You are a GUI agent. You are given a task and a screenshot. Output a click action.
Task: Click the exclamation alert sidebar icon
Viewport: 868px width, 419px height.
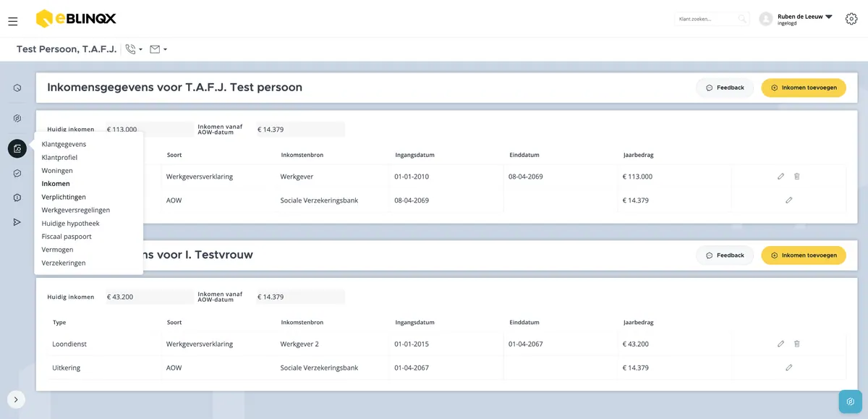coord(17,198)
